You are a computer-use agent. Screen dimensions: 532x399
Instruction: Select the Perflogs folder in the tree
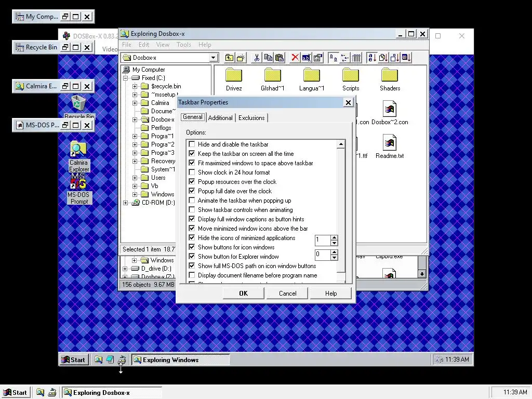click(161, 128)
